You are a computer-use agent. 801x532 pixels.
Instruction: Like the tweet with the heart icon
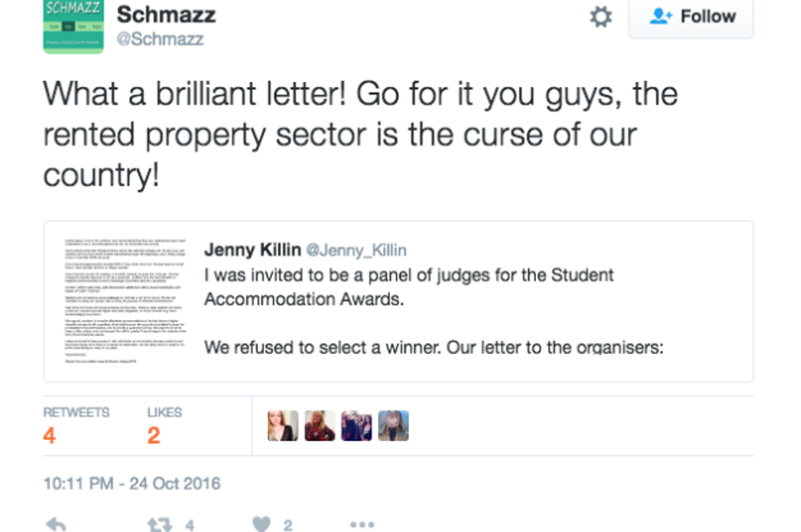(261, 525)
